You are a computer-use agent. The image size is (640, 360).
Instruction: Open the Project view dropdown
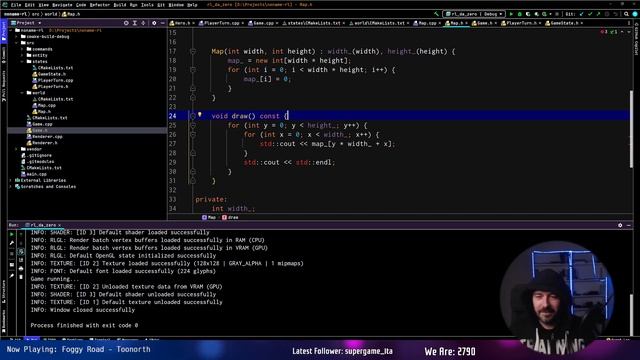point(27,23)
